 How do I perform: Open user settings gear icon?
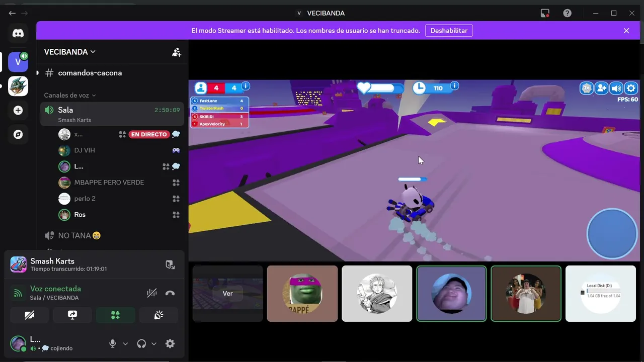tap(170, 343)
